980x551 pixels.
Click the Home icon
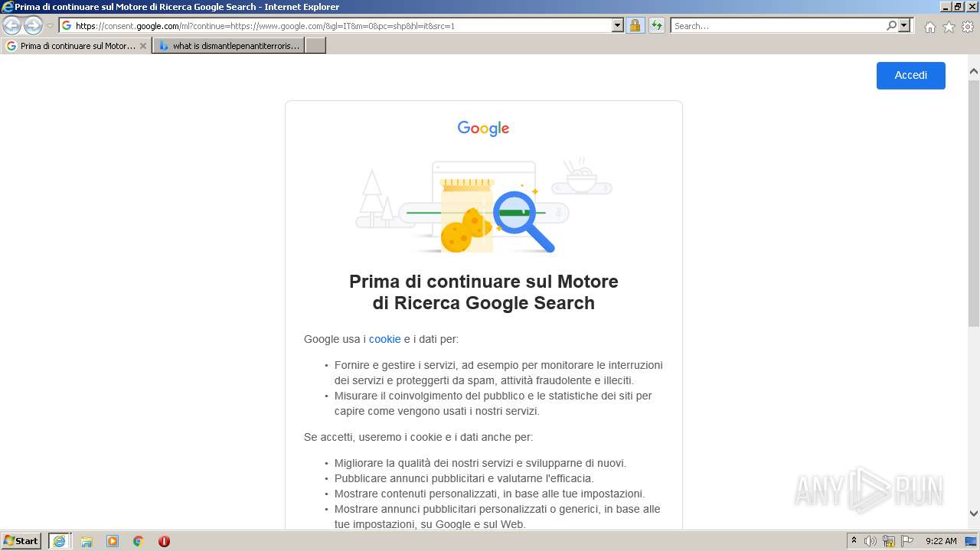pos(929,27)
